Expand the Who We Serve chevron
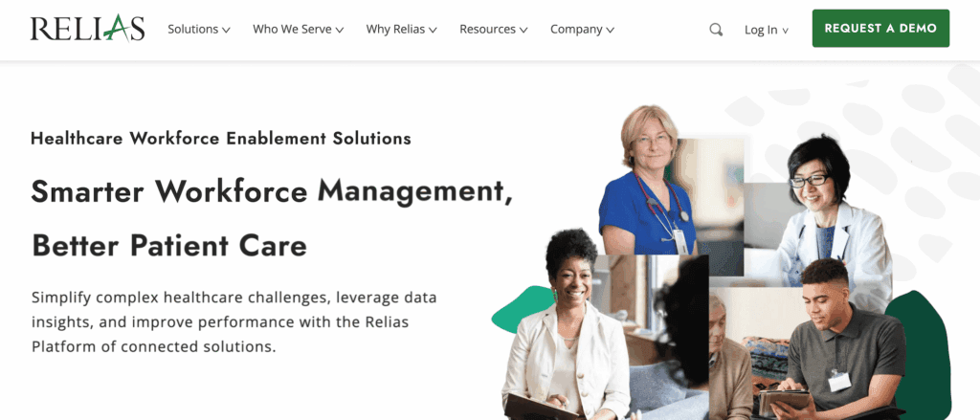This screenshot has width=980, height=420. coord(340,30)
